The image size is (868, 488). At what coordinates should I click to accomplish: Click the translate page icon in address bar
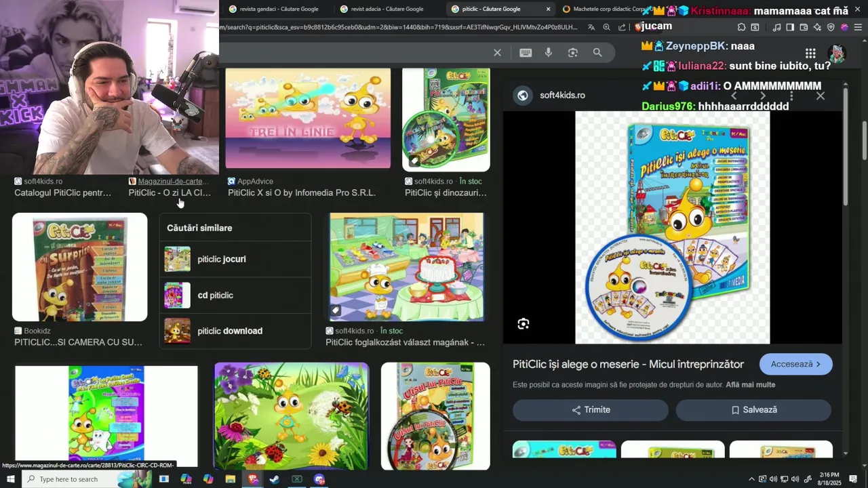click(x=591, y=27)
